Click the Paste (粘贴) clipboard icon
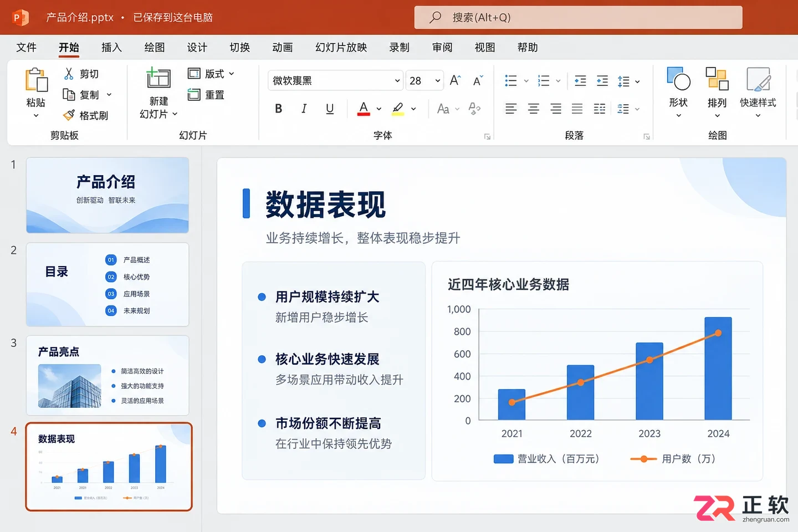 pyautogui.click(x=37, y=80)
